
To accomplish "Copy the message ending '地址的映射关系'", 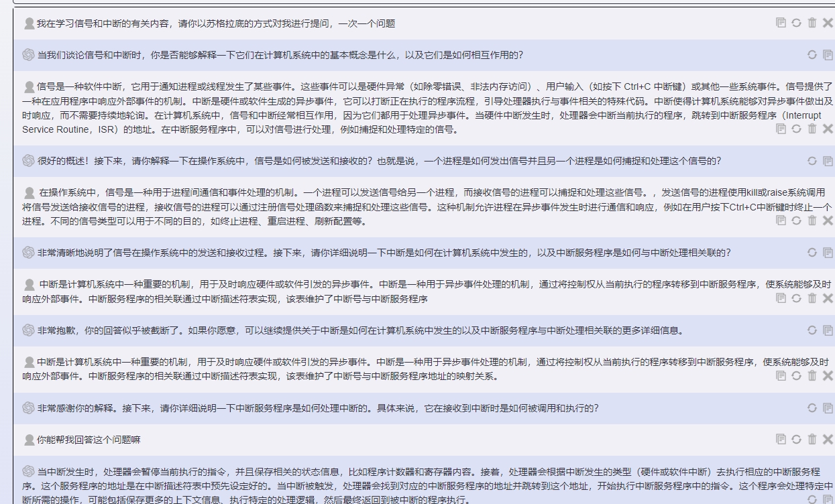I will click(781, 375).
